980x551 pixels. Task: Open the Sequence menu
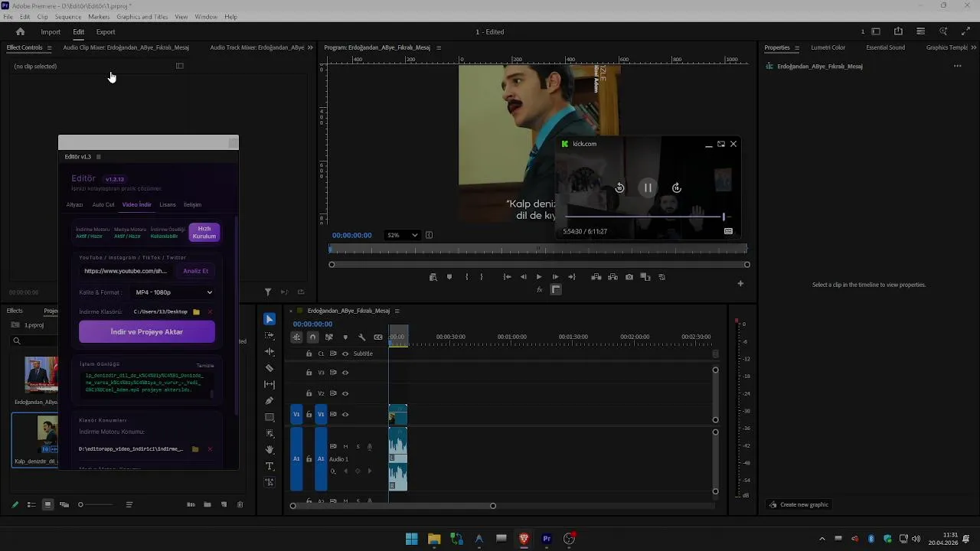pos(68,17)
